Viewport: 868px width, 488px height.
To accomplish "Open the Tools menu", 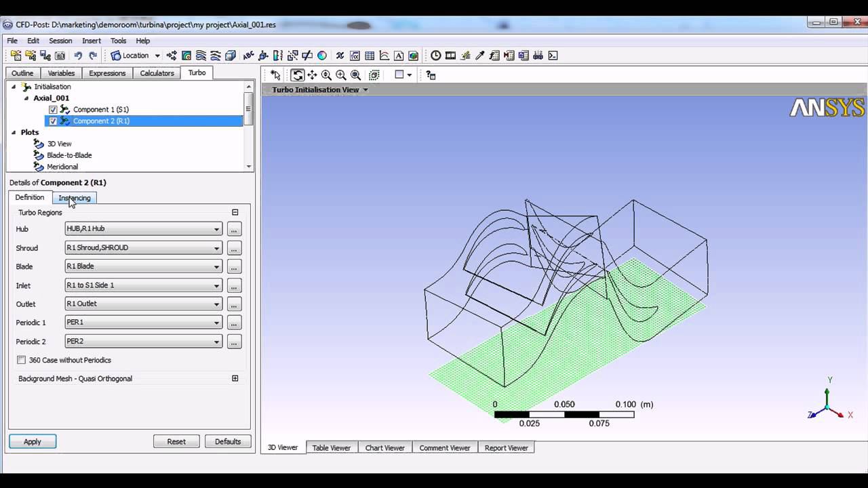I will tap(119, 41).
